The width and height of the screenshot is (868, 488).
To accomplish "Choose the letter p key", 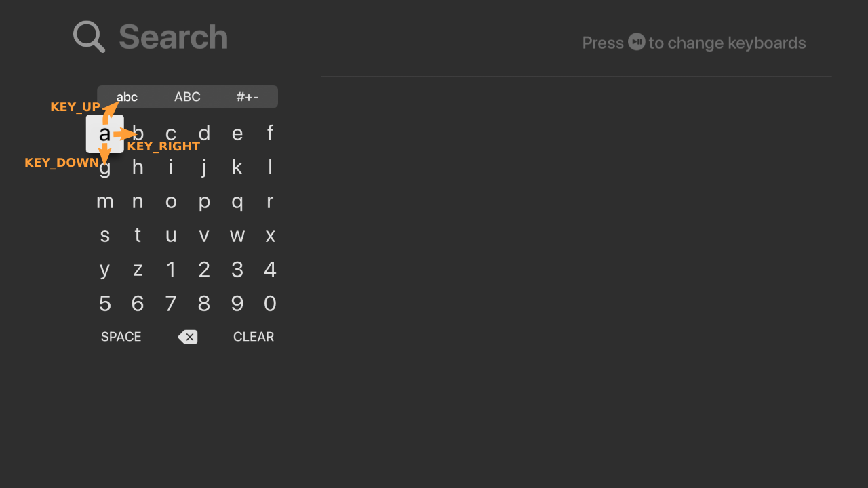I will click(x=204, y=201).
